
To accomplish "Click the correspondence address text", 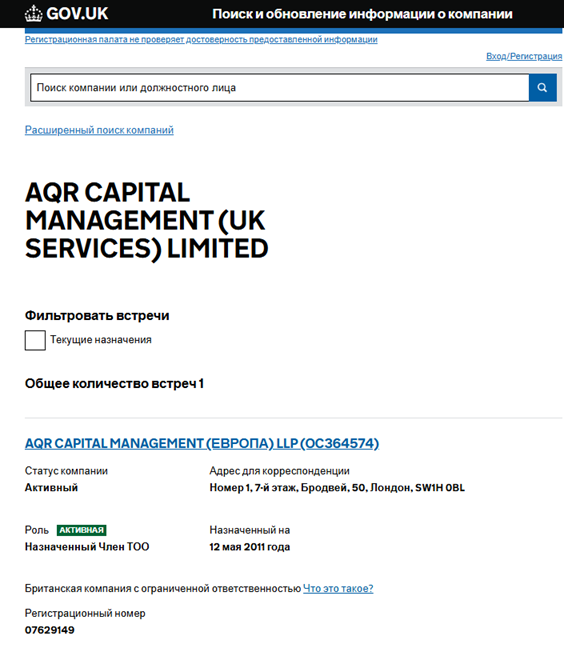I will click(337, 488).
